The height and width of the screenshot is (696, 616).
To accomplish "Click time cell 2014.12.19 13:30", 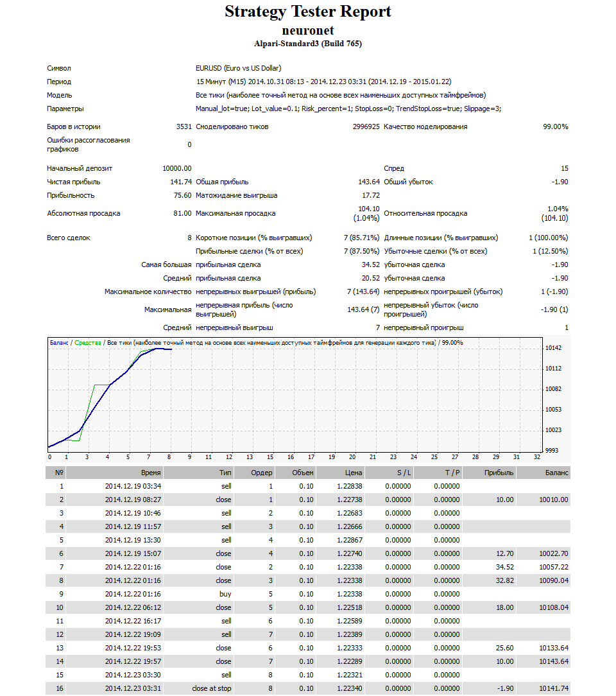I will (133, 540).
